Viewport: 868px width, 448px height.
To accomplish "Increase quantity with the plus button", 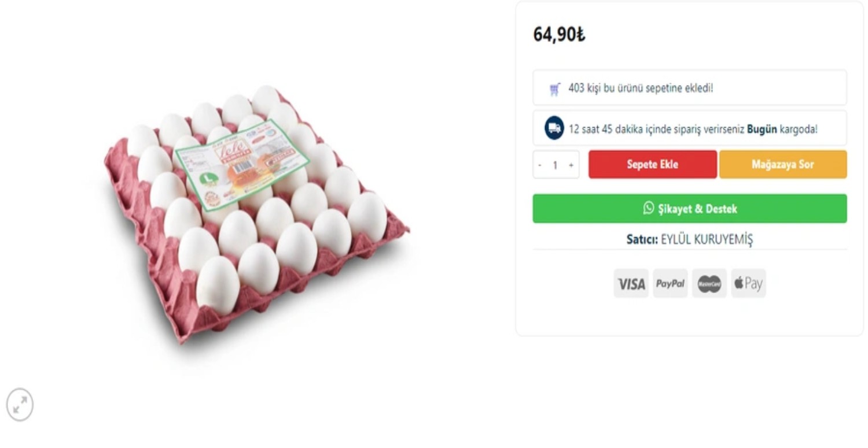I will (571, 165).
